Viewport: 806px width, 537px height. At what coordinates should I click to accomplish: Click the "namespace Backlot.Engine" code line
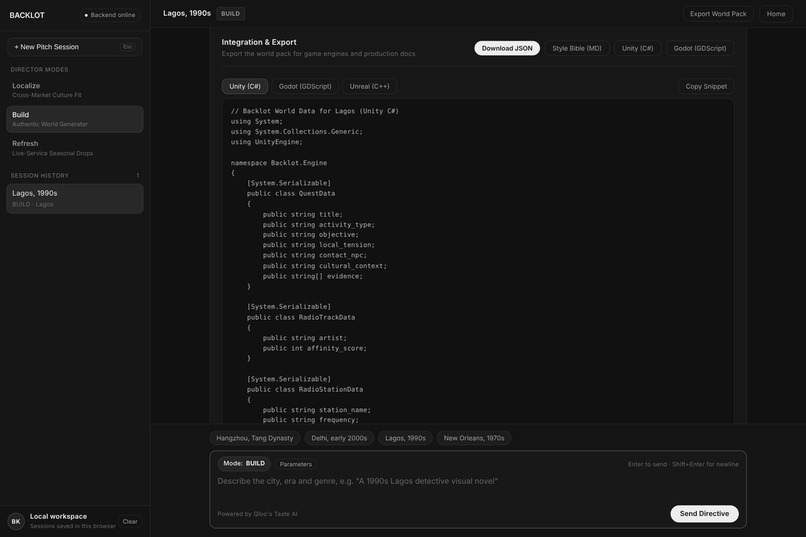pos(279,163)
